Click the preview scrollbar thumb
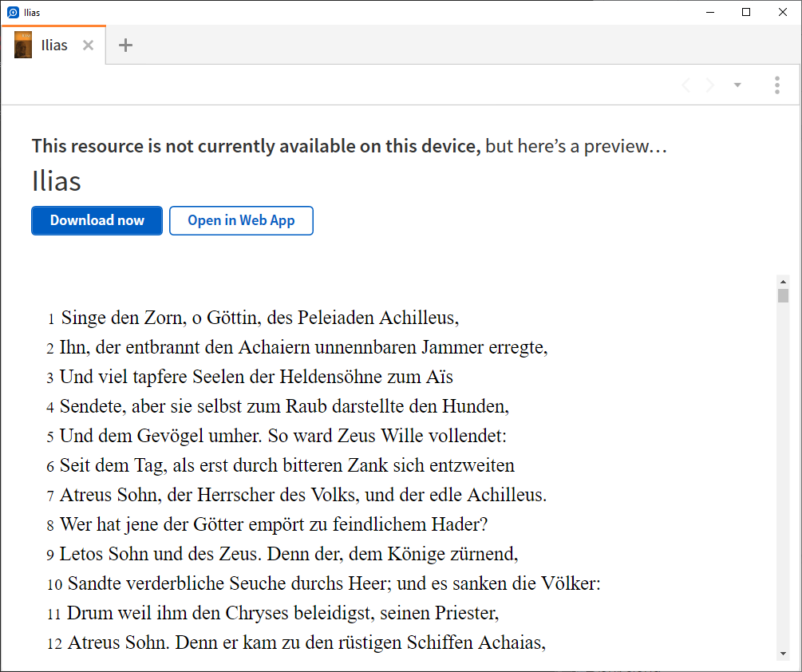 coord(783,295)
